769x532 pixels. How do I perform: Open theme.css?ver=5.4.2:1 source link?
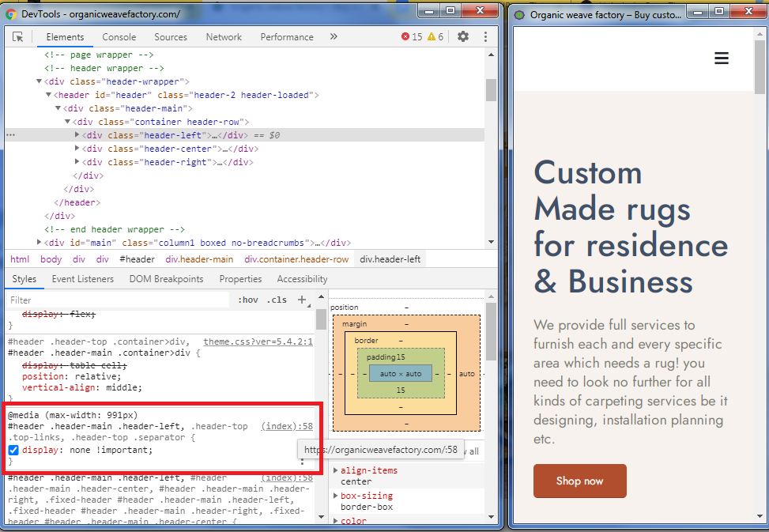pyautogui.click(x=258, y=341)
